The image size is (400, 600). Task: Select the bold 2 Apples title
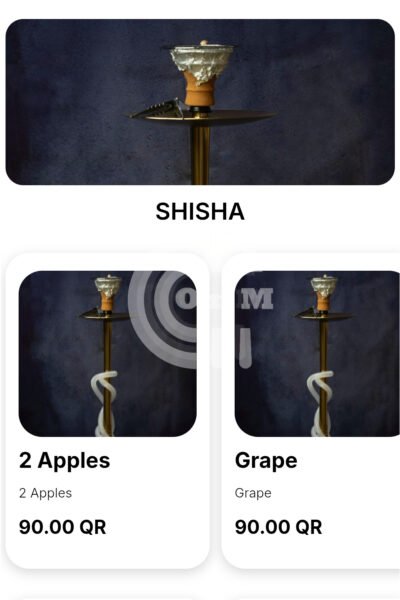pyautogui.click(x=64, y=461)
